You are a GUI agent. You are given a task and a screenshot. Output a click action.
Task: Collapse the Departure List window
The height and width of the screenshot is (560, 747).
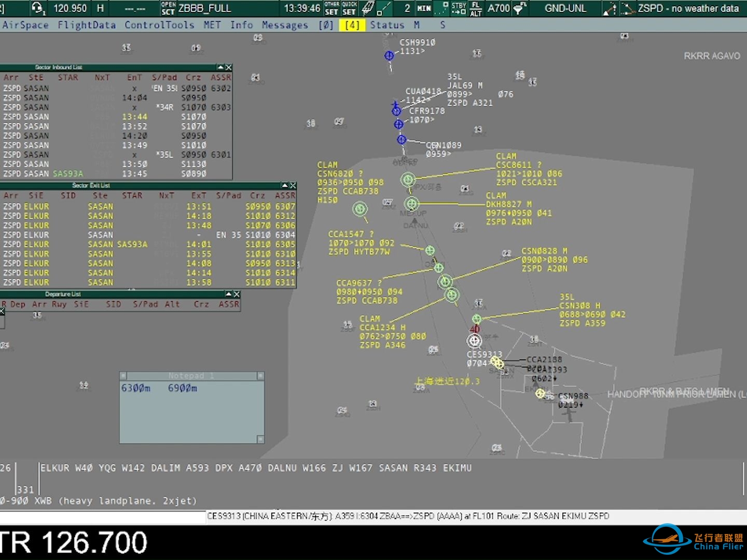click(x=228, y=294)
